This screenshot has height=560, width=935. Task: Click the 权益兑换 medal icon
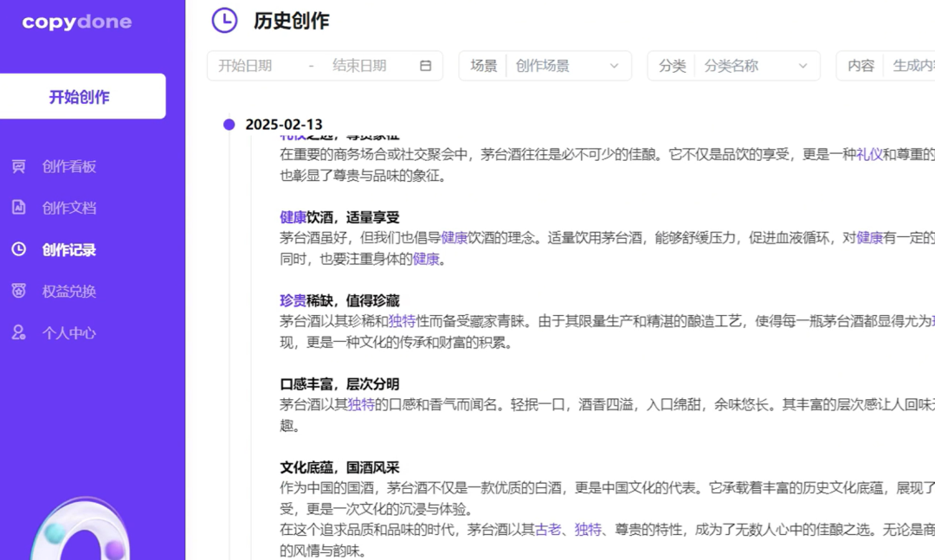point(19,291)
